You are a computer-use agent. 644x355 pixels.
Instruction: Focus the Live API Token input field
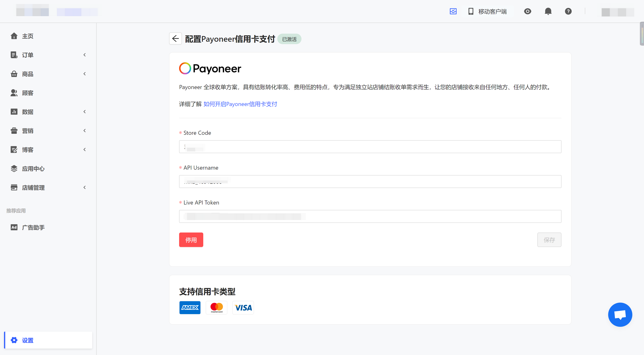[x=370, y=216]
